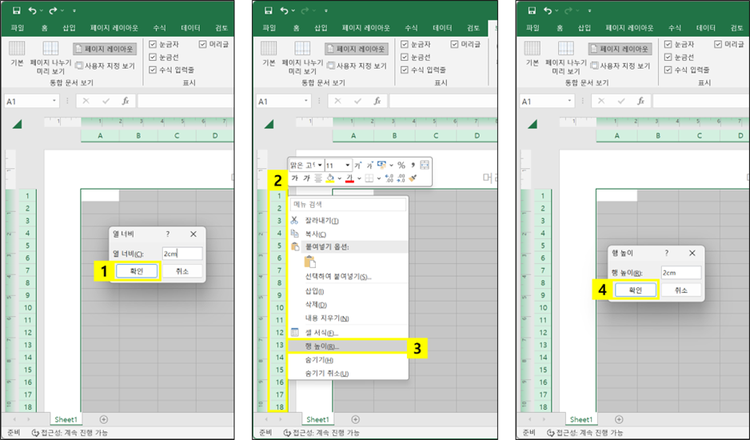The image size is (750, 440).
Task: Choose 숨기기 취소 in the context menu
Action: coord(348,373)
